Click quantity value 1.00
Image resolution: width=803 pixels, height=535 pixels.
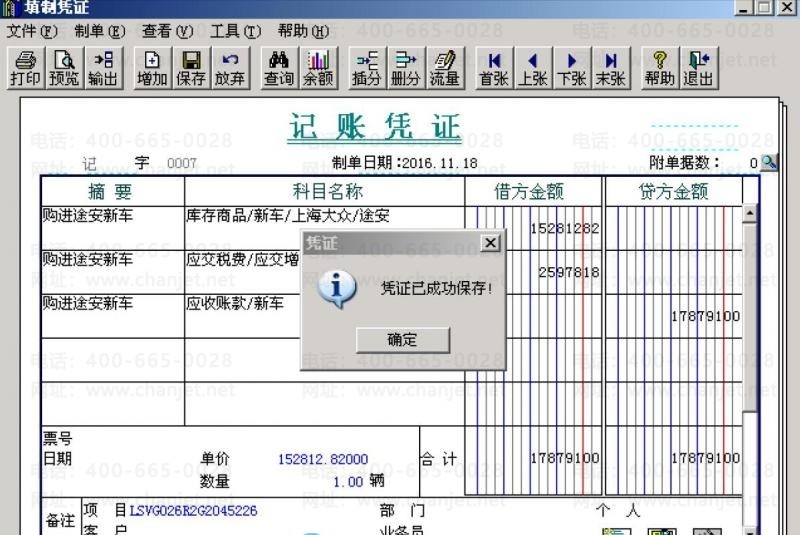[x=348, y=482]
